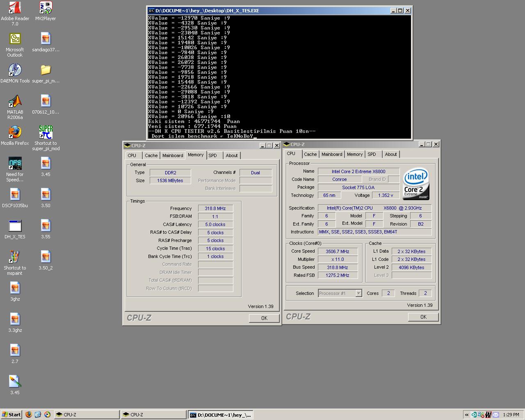Image resolution: width=525 pixels, height=420 pixels.
Task: Click the Multiplier x 11.0 field
Action: pyautogui.click(x=338, y=259)
